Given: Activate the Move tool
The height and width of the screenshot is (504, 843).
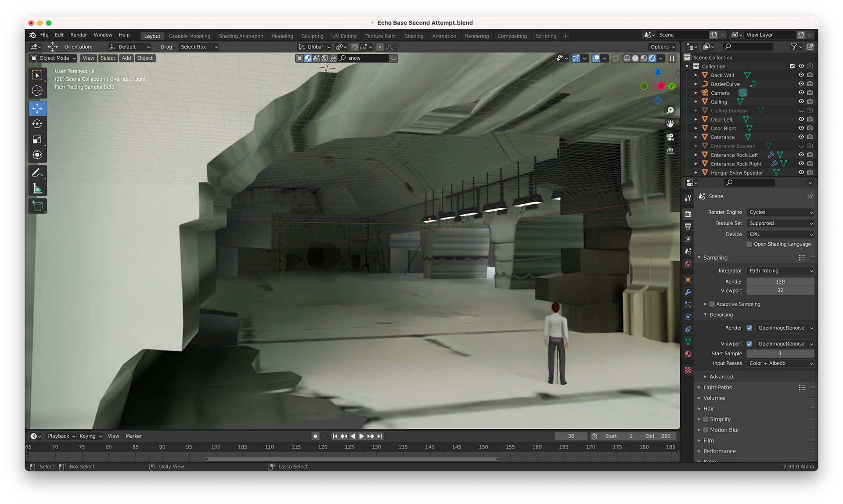Looking at the screenshot, I should coord(37,108).
